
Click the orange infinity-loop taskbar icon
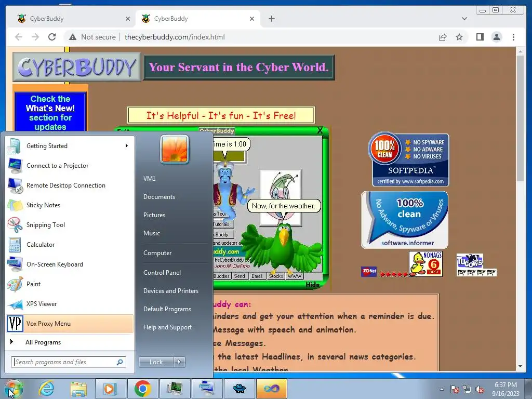(271, 389)
